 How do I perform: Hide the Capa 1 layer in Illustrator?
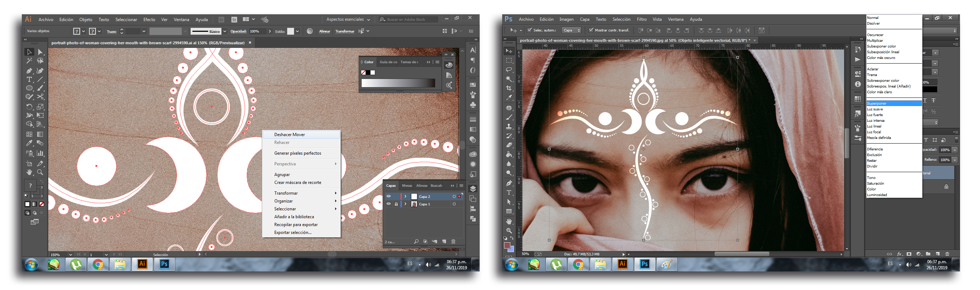388,204
